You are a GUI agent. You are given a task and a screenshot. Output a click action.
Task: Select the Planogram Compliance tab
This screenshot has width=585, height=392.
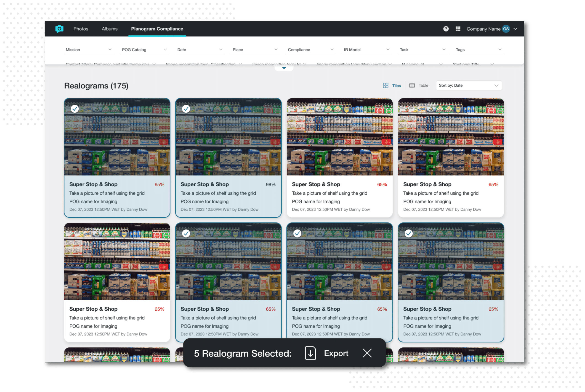click(x=157, y=29)
